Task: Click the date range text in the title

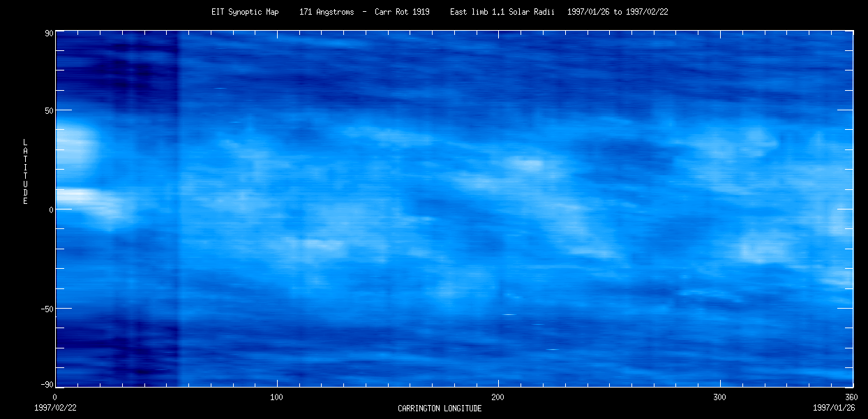Action: [618, 12]
